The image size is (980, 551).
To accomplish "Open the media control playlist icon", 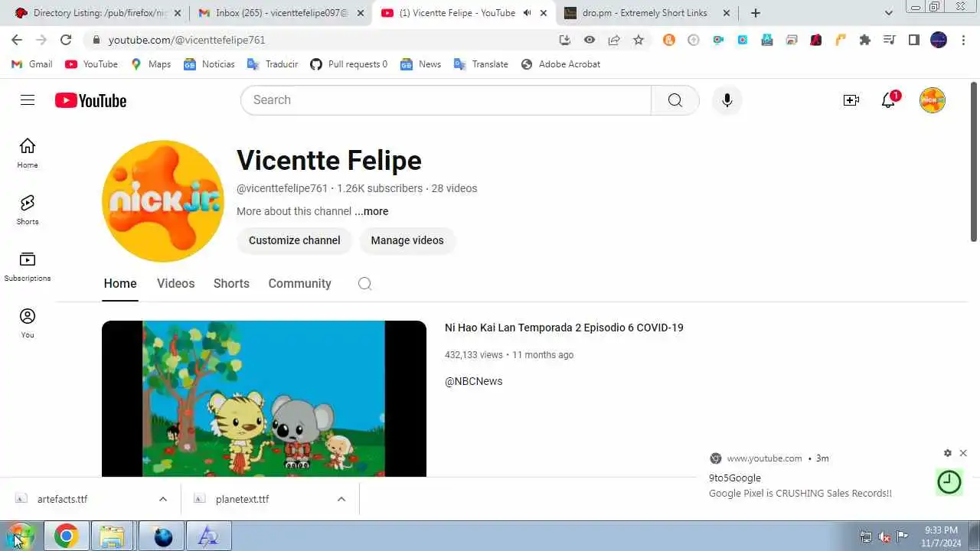I will (x=890, y=40).
